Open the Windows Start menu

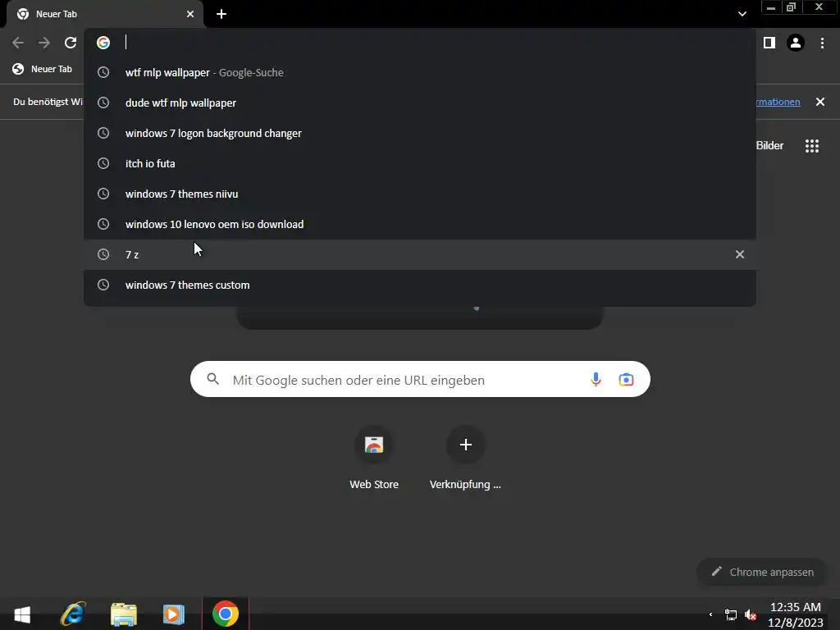(x=22, y=614)
